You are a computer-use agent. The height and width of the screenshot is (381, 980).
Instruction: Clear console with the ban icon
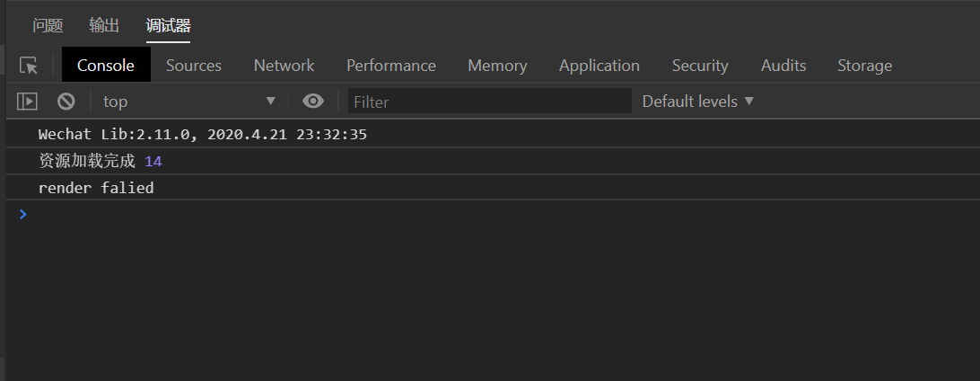tap(66, 102)
